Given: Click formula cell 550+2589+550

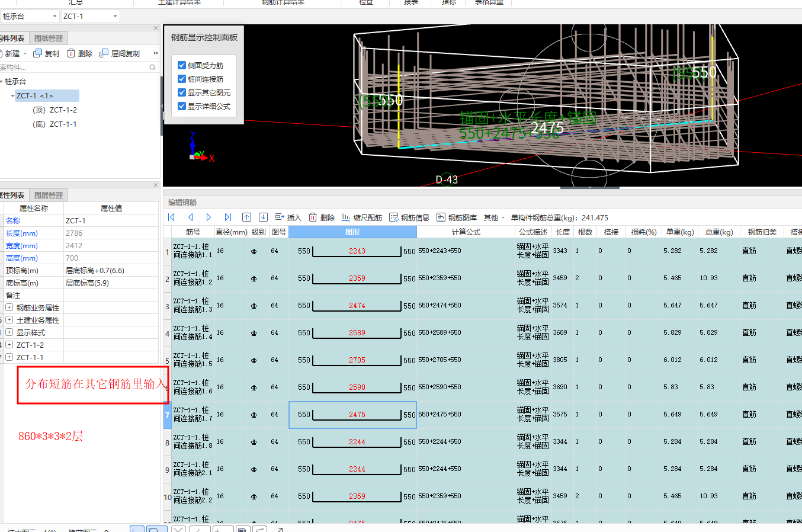Looking at the screenshot, I should pos(466,333).
